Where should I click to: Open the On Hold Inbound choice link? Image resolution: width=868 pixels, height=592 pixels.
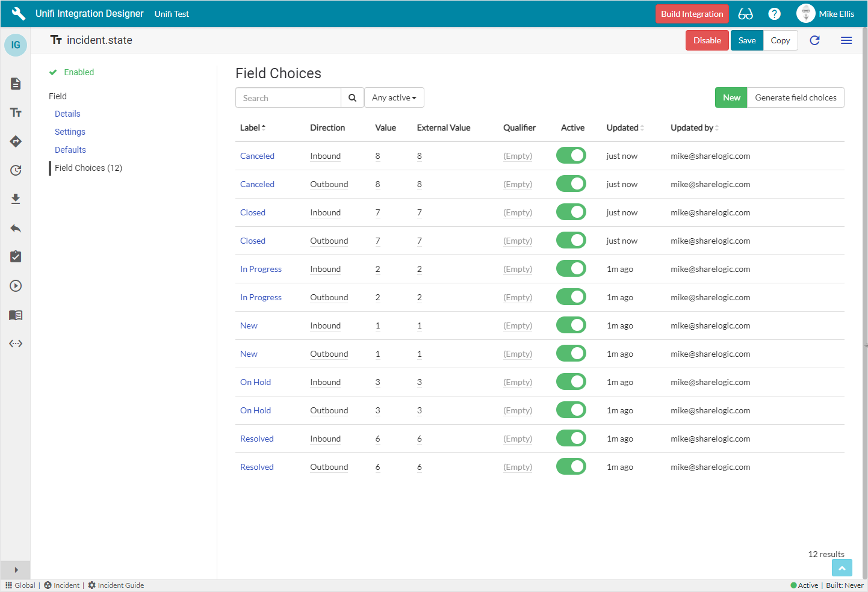[x=255, y=382]
